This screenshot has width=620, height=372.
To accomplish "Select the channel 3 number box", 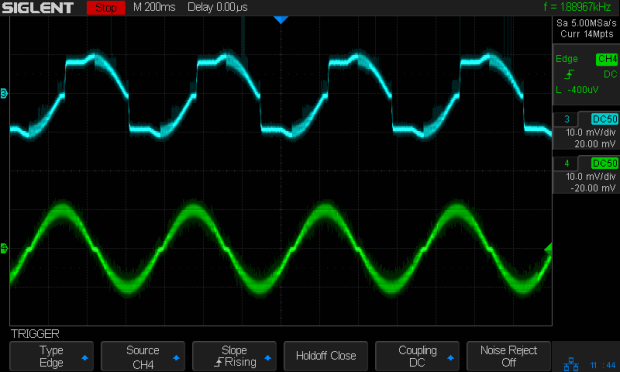I will click(567, 119).
